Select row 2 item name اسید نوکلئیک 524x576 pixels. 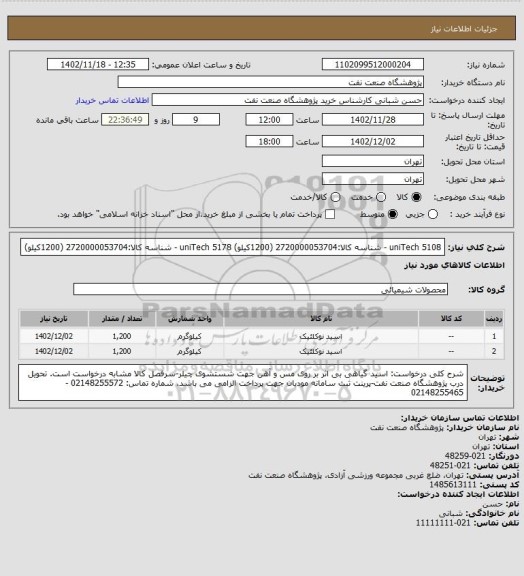coord(321,352)
